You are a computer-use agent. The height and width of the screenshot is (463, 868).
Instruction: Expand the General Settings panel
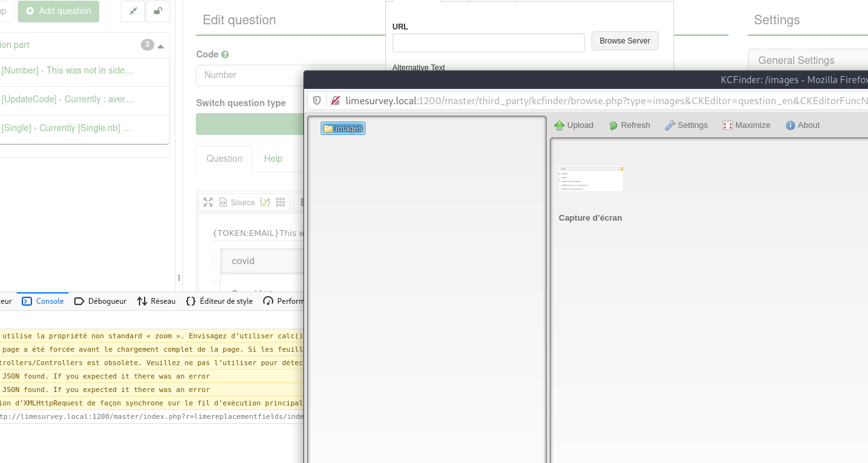(x=796, y=60)
